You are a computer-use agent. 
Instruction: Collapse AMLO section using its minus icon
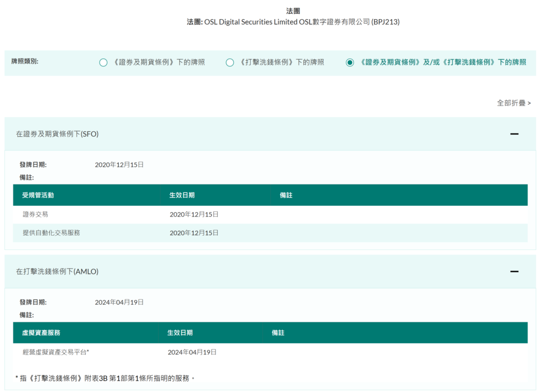514,271
